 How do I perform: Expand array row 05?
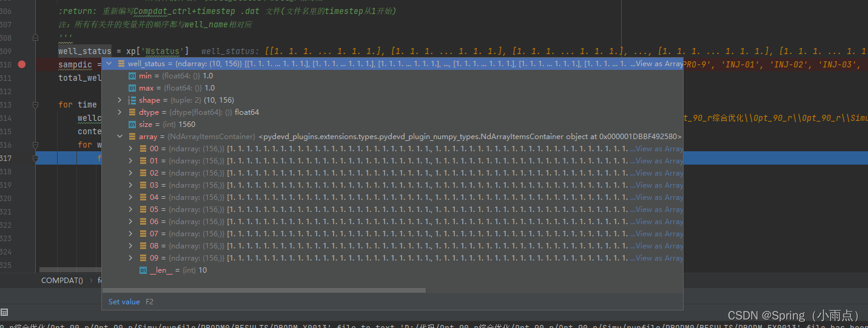point(130,210)
